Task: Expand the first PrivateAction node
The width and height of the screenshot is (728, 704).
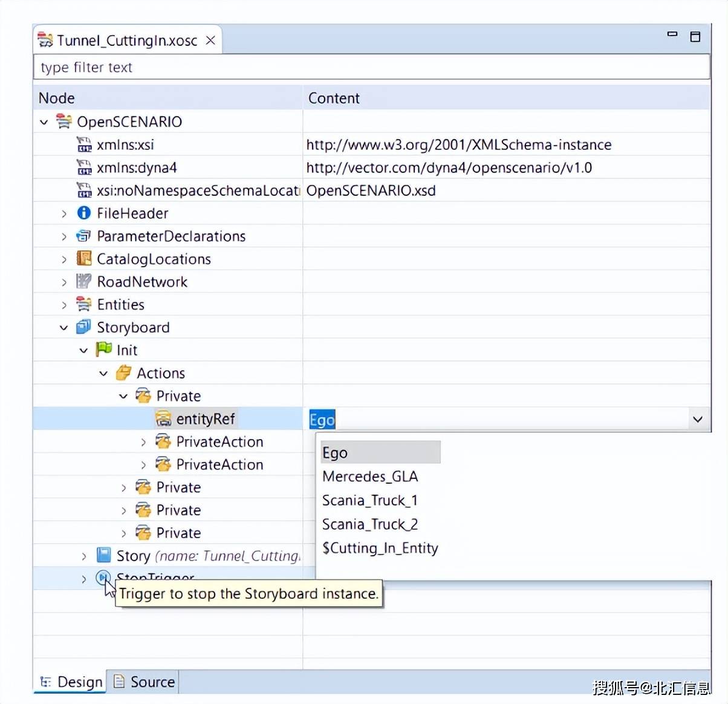Action: pos(143,442)
